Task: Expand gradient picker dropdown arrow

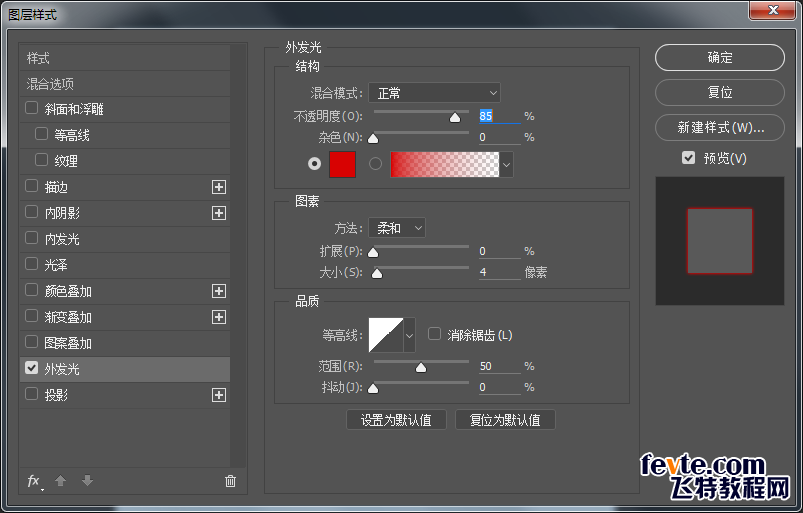Action: point(506,165)
